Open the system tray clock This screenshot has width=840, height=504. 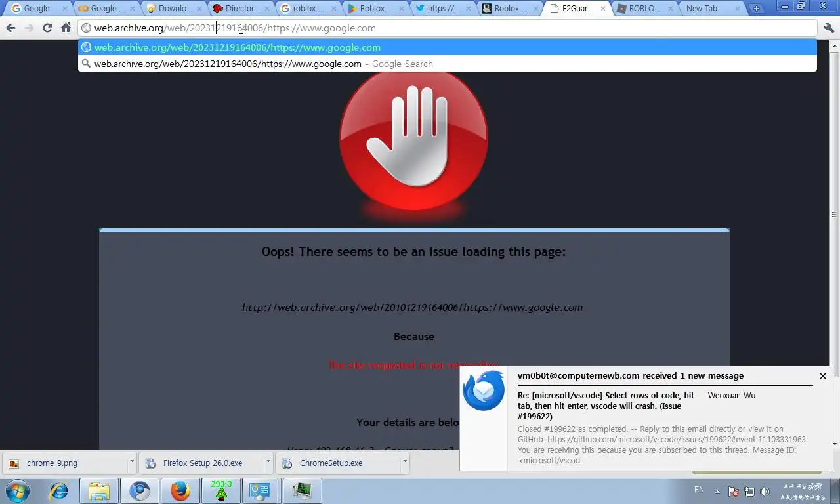pyautogui.click(x=802, y=492)
